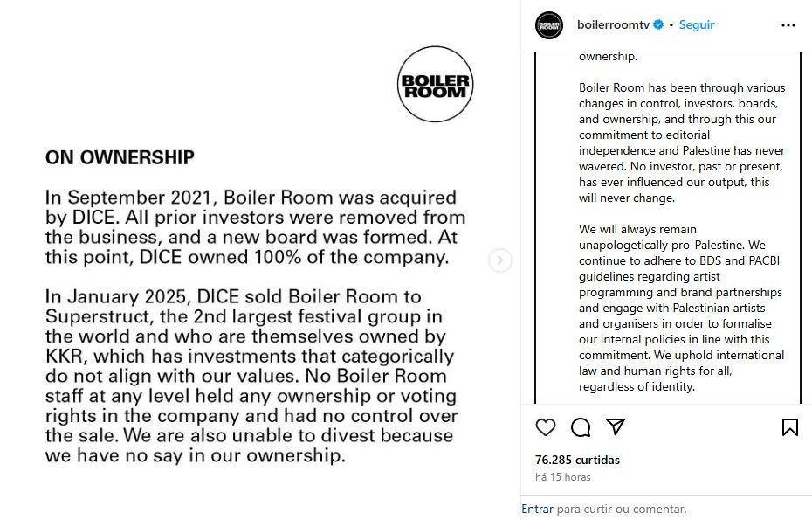812x520 pixels.
Task: Click Entrar to log in
Action: (537, 509)
